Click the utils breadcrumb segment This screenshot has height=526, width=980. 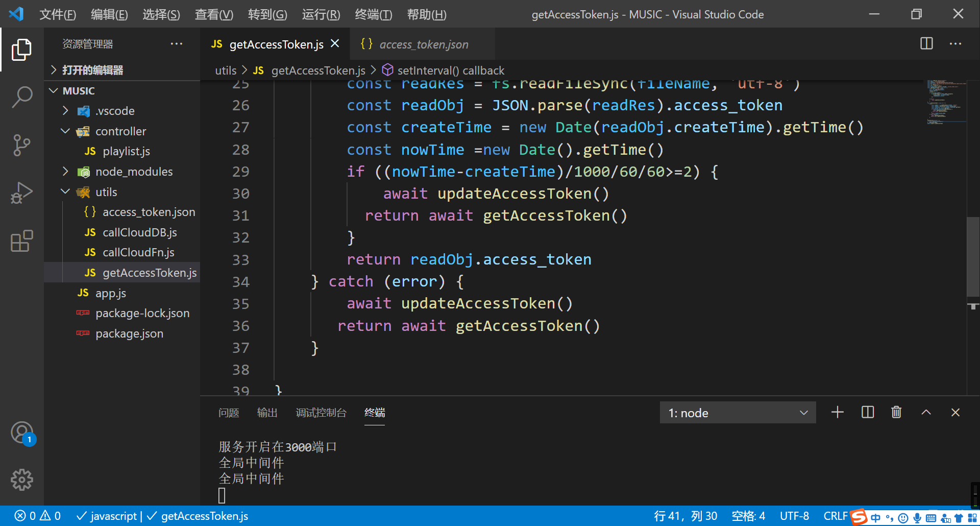click(226, 70)
